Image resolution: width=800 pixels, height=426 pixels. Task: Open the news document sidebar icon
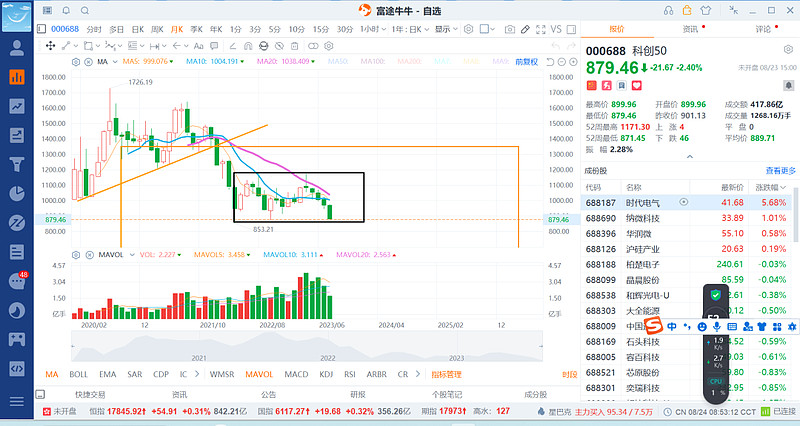tap(16, 252)
